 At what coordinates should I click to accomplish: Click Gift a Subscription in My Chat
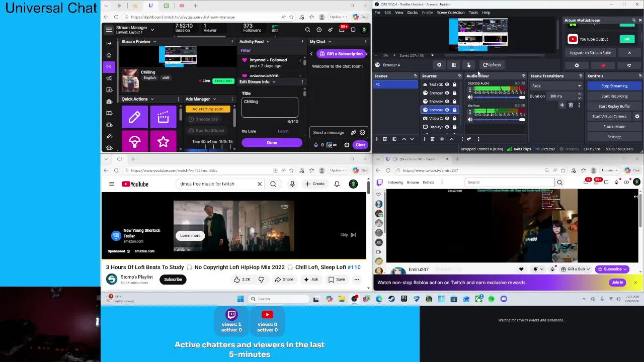click(341, 54)
